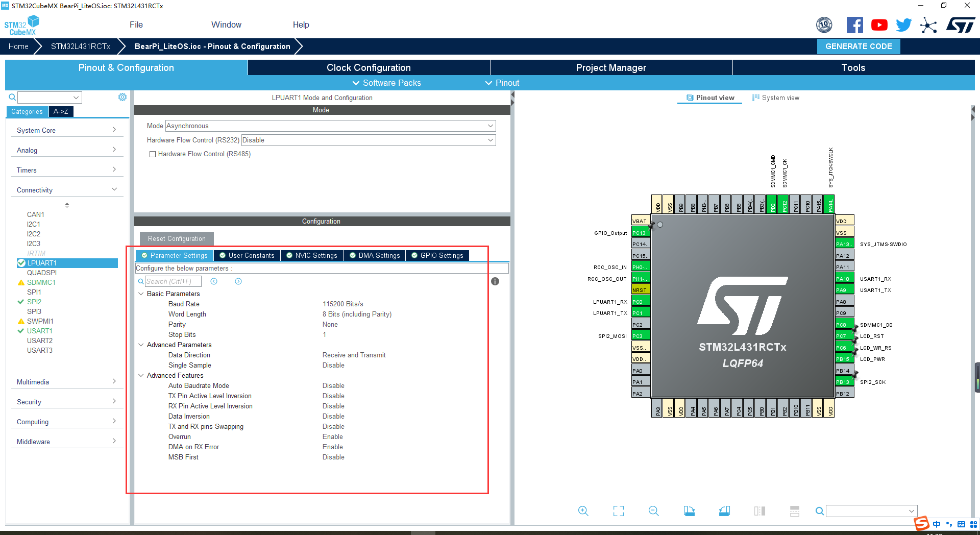Open the Help menu

(301, 25)
